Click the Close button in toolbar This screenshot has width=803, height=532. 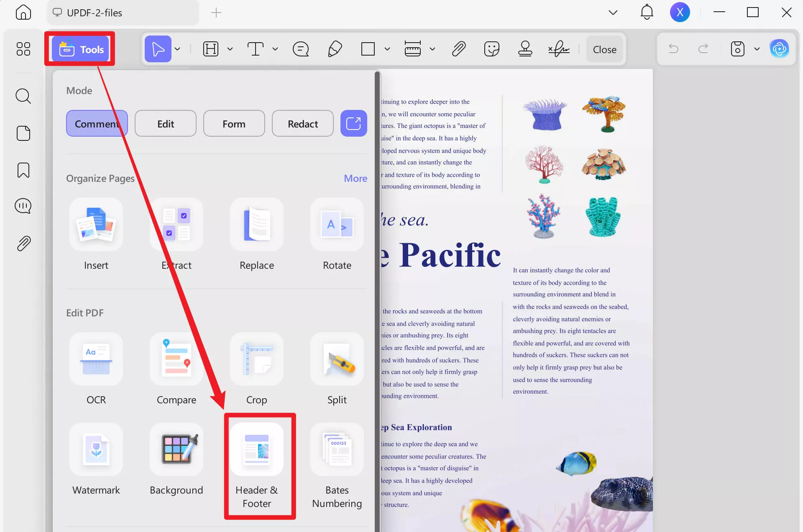click(x=604, y=49)
